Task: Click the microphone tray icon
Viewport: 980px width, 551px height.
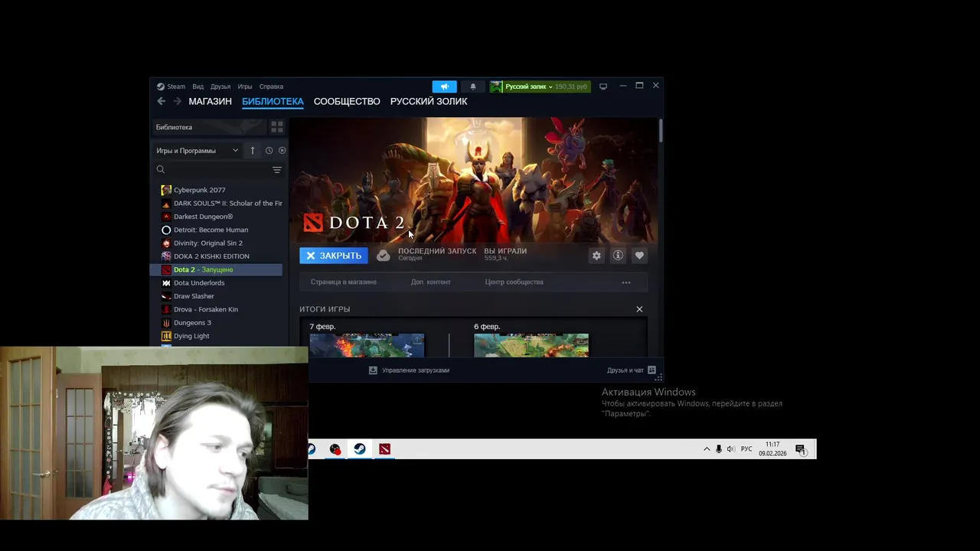Action: point(719,449)
